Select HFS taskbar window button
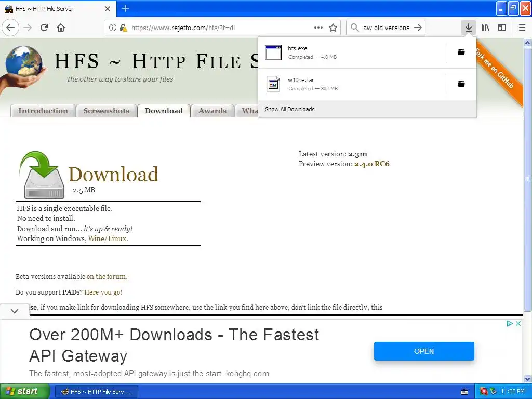532x399 pixels. tap(96, 392)
